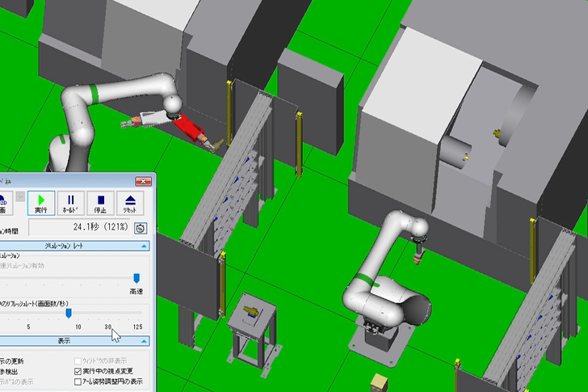Click the percent timer icon beside elapsed time
Screen dimensions: 588x392
tap(140, 229)
